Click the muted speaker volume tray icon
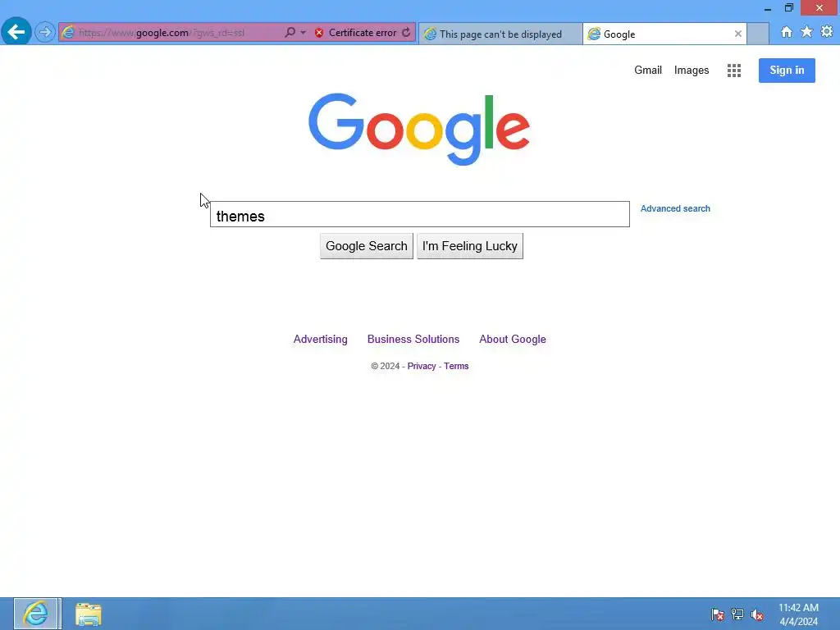The width and height of the screenshot is (840, 630). click(757, 614)
